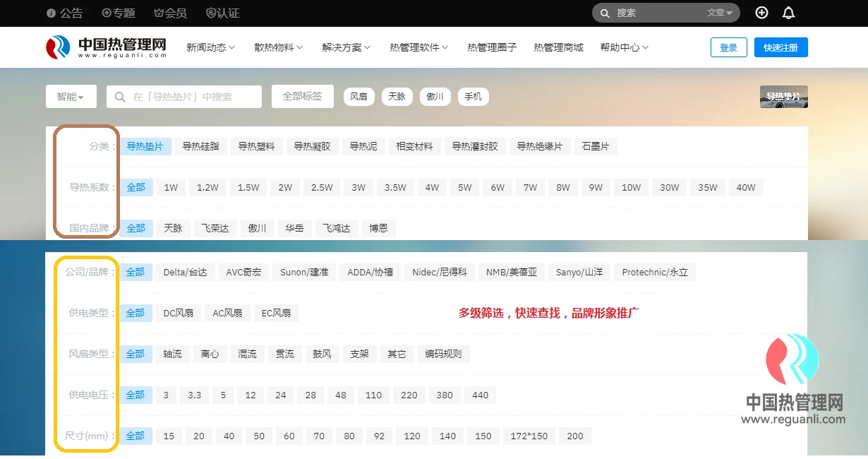
Task: Click the 登录 login button
Action: tap(728, 47)
